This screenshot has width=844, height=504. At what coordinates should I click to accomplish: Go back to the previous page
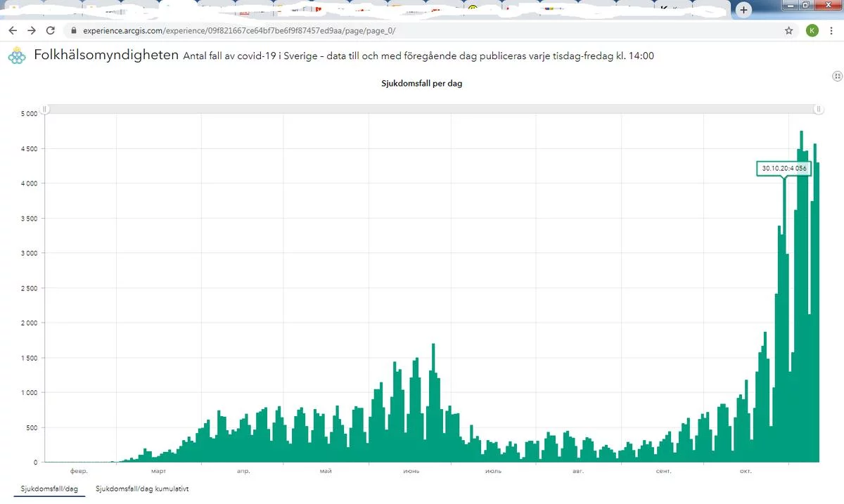13,30
